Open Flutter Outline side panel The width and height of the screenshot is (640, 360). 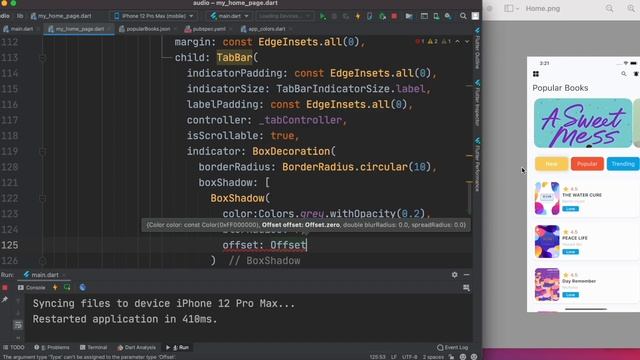[477, 48]
